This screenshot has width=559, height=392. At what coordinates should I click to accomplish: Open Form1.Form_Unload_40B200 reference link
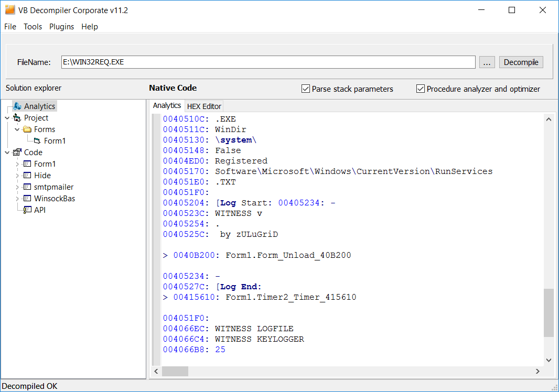288,255
